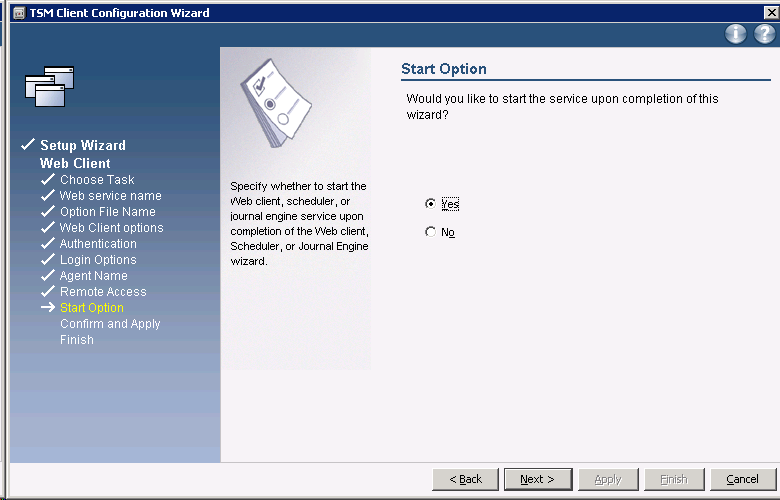
Task: Select the Yes radio button
Action: [431, 204]
